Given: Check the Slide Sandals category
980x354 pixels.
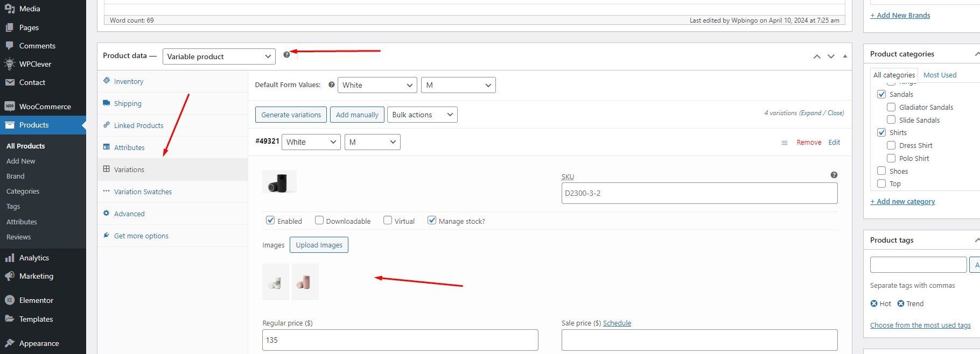Looking at the screenshot, I should [x=891, y=119].
